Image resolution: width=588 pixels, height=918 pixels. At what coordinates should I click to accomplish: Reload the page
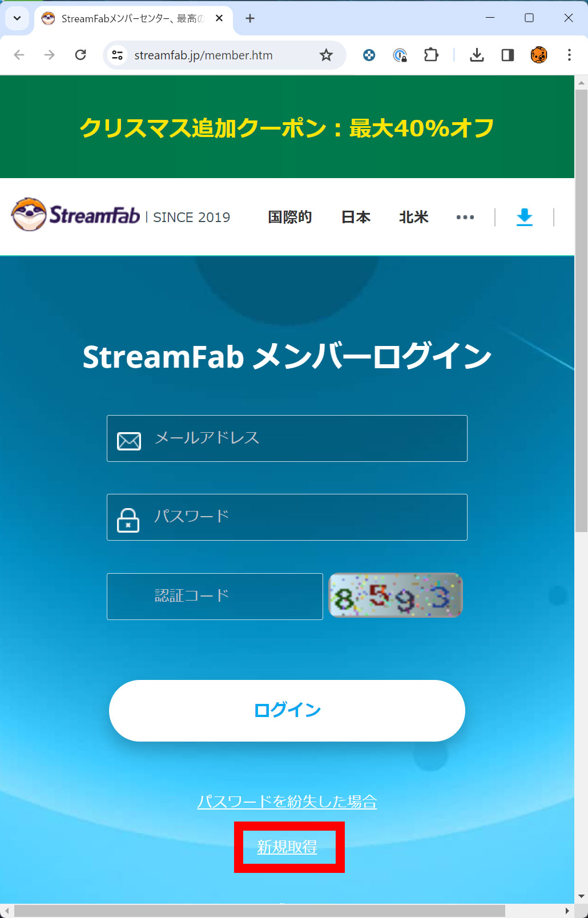80,55
